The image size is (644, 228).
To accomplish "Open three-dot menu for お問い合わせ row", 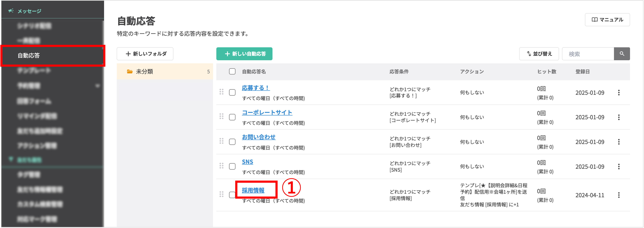I will (619, 142).
